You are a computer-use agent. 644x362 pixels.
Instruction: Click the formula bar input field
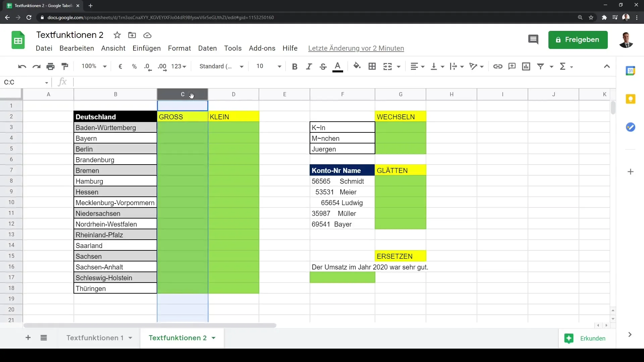335,82
